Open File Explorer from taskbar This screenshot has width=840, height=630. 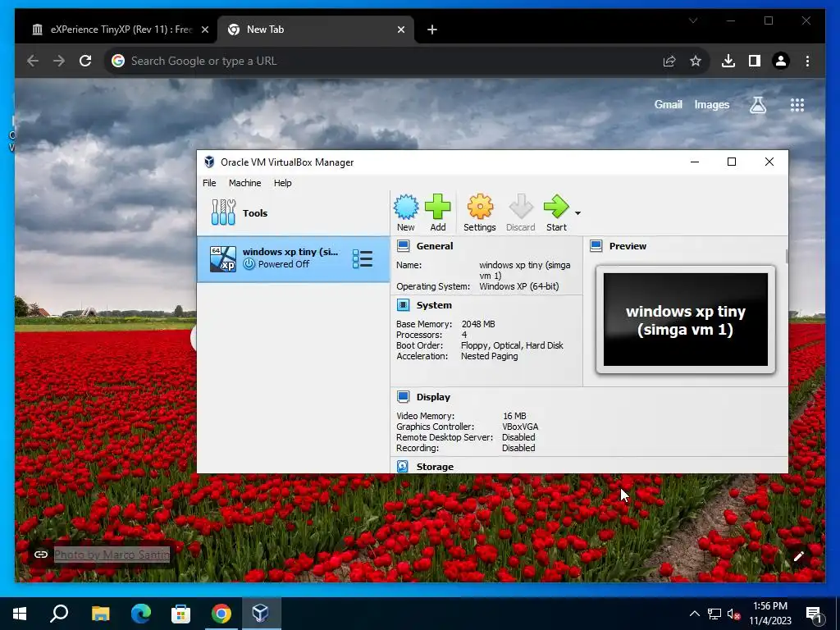100,614
